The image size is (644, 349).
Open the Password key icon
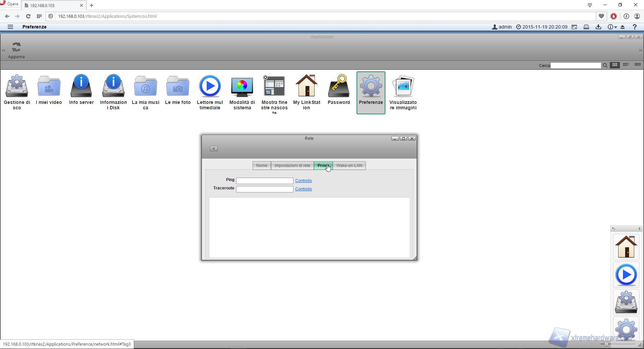pos(338,86)
